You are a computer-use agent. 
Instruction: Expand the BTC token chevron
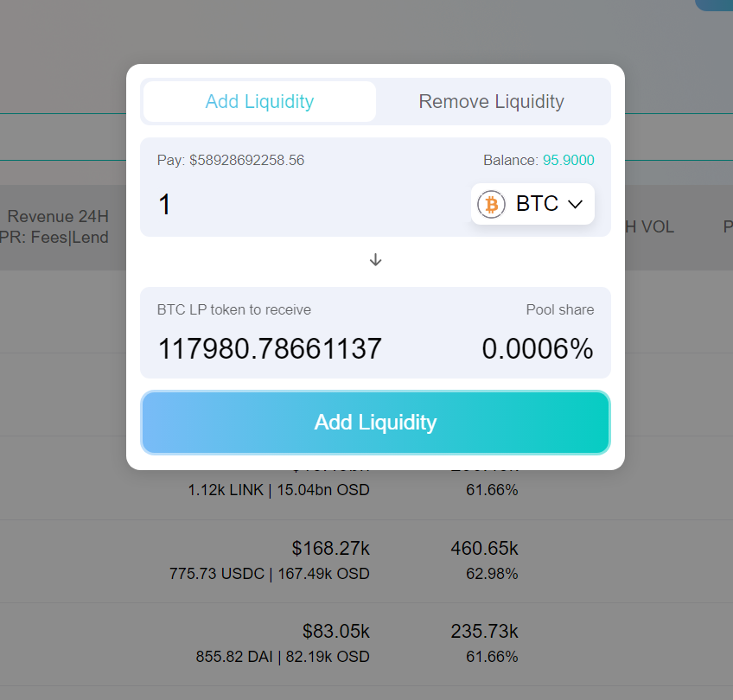coord(575,204)
